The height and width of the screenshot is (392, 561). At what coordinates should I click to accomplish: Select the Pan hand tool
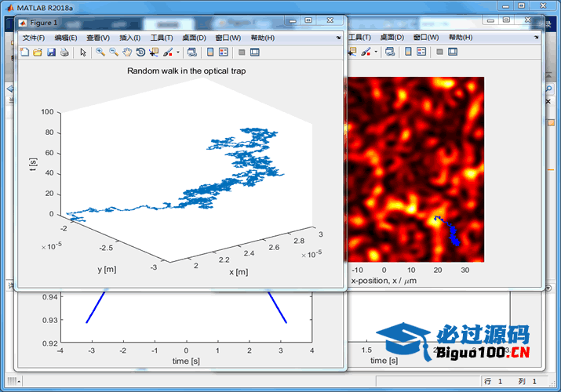click(x=127, y=53)
